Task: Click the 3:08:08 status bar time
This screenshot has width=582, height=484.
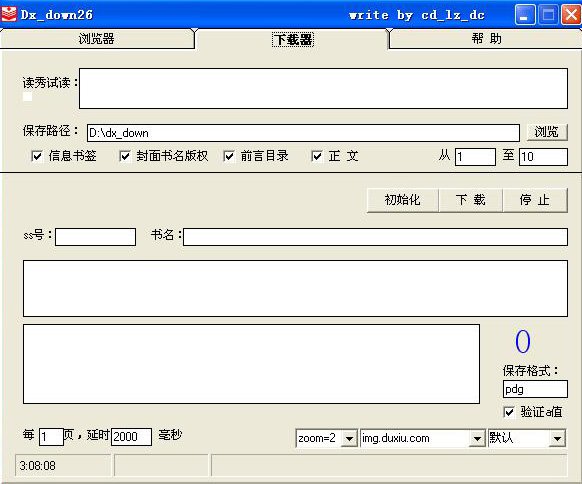Action: point(37,465)
